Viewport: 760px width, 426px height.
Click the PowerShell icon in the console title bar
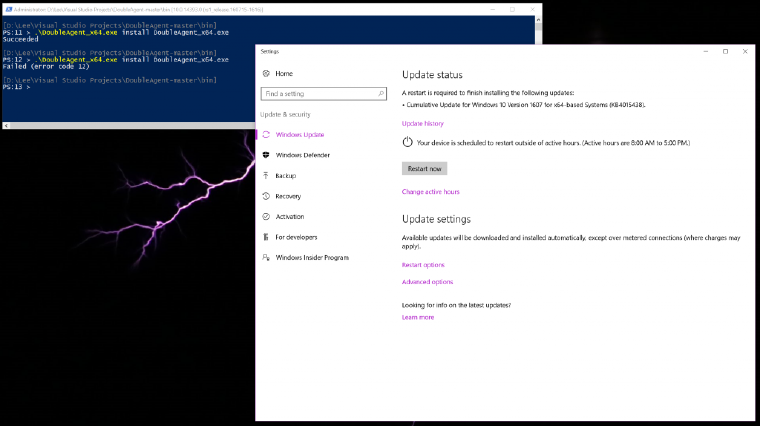pyautogui.click(x=8, y=9)
